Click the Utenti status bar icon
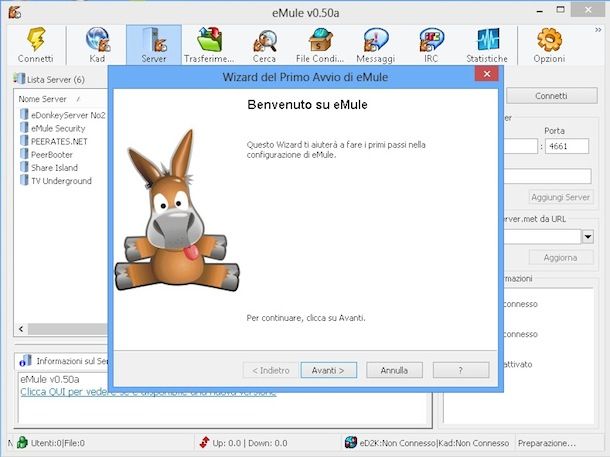Viewport: 610px width, 457px height. (x=22, y=442)
